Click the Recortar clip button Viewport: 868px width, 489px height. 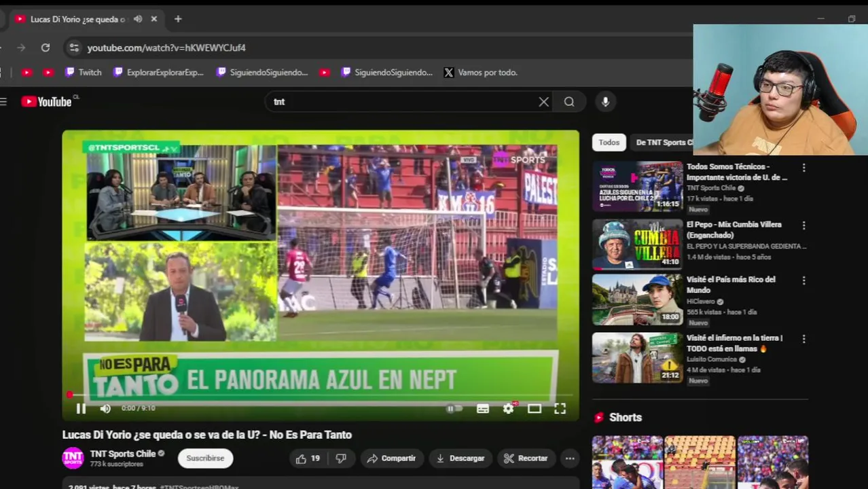[526, 458]
